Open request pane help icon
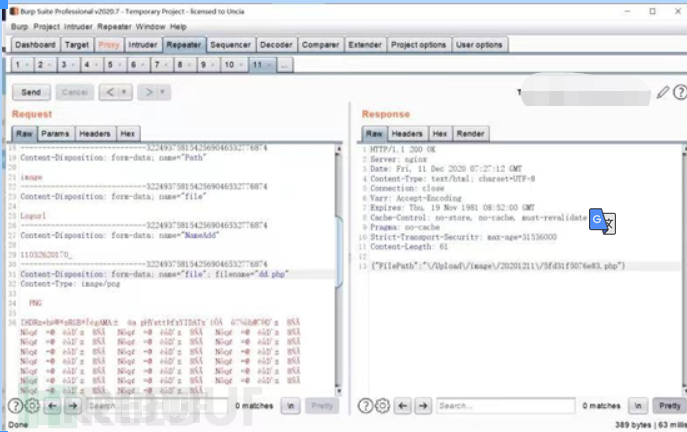 coord(15,406)
